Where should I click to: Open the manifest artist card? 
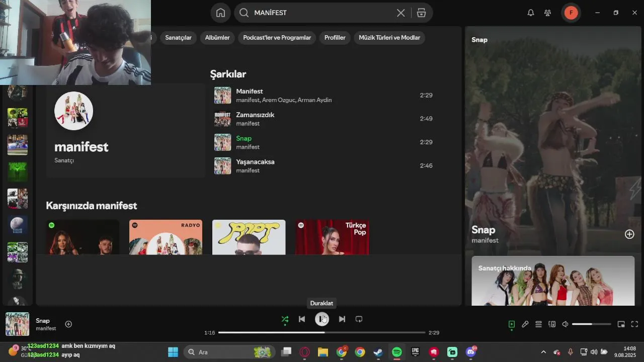pyautogui.click(x=125, y=131)
